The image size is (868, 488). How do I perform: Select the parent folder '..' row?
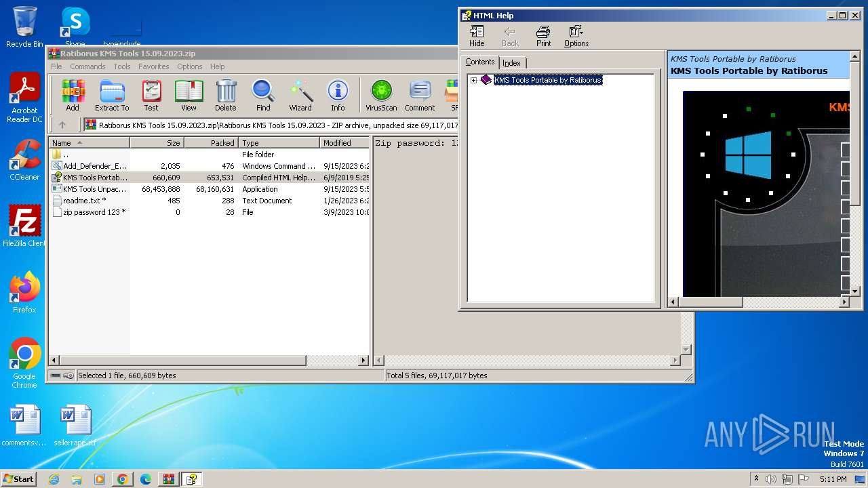click(x=210, y=155)
